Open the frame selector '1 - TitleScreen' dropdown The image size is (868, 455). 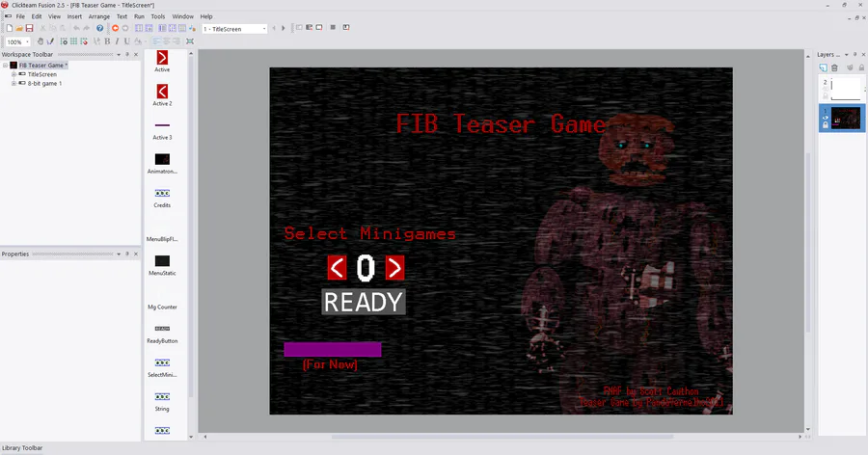pyautogui.click(x=264, y=29)
